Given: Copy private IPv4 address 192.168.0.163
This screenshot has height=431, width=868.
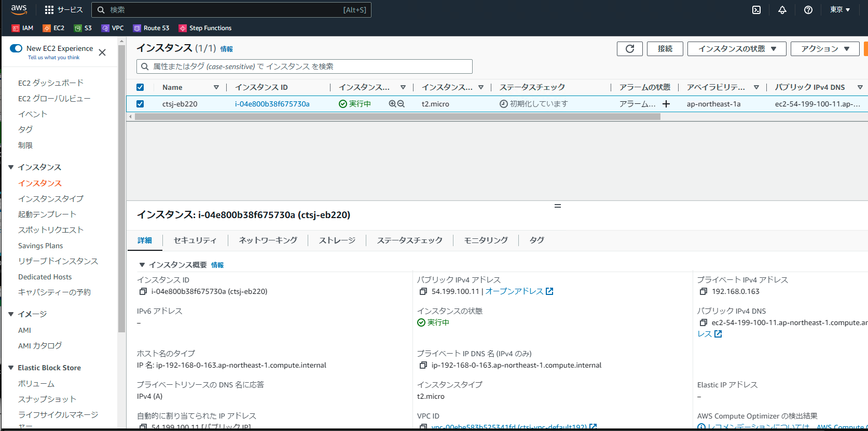Looking at the screenshot, I should click(x=704, y=292).
